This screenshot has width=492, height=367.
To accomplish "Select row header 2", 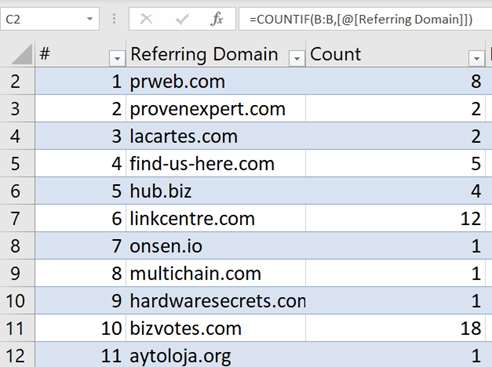I will tap(17, 81).
